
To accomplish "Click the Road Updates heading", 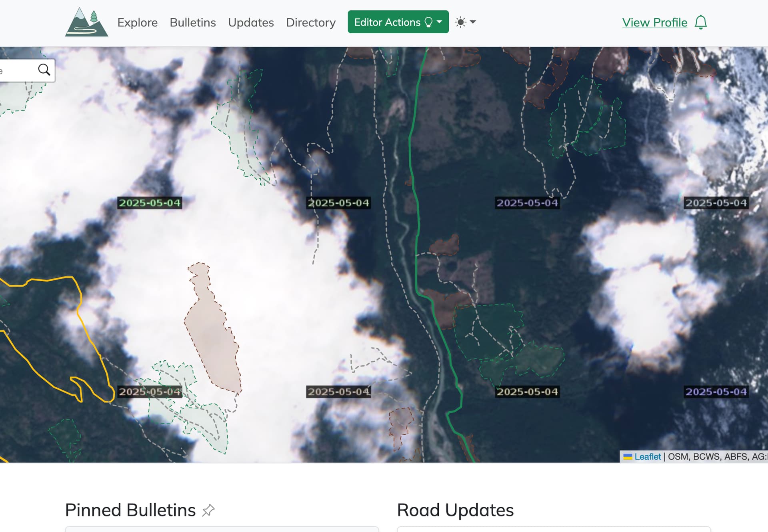I will click(x=455, y=510).
